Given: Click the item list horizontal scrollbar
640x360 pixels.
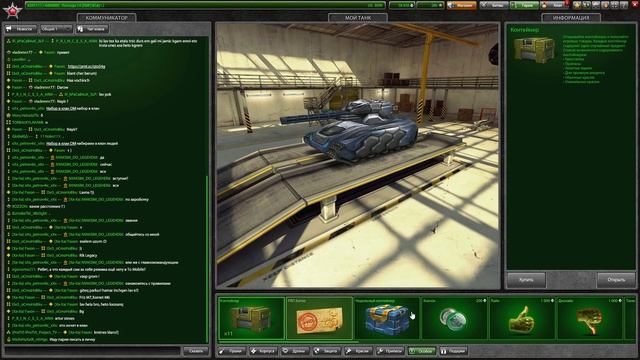Looking at the screenshot, I should [288, 342].
